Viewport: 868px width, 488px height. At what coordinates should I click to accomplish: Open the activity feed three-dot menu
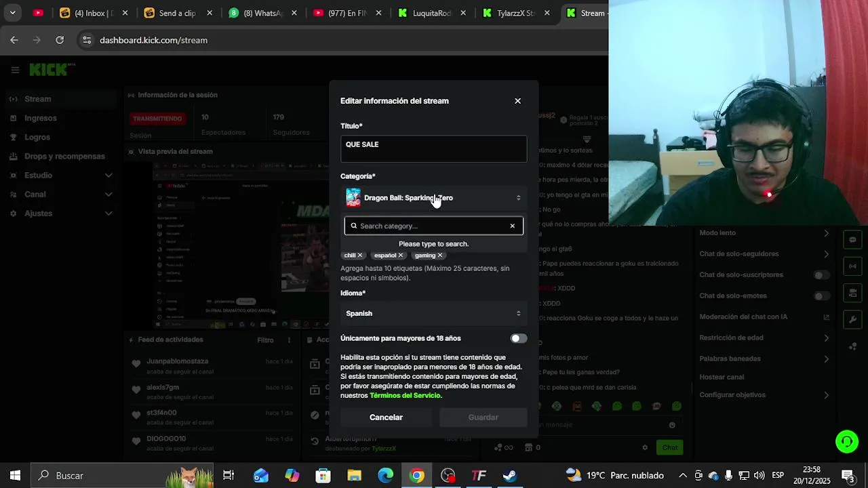click(x=289, y=340)
